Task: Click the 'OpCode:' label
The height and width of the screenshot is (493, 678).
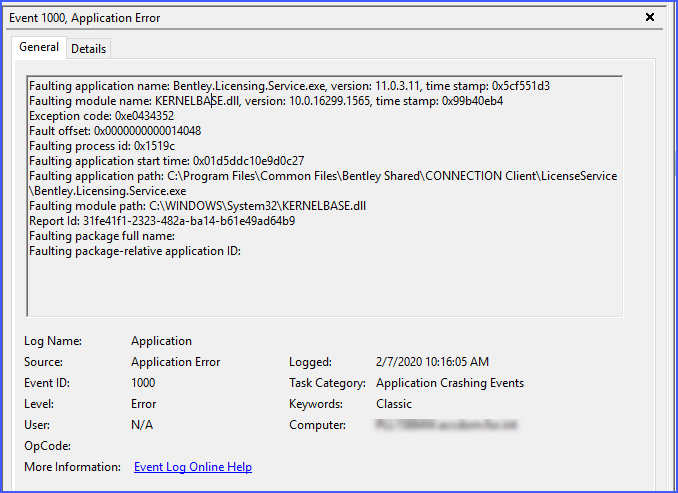Action: point(48,446)
